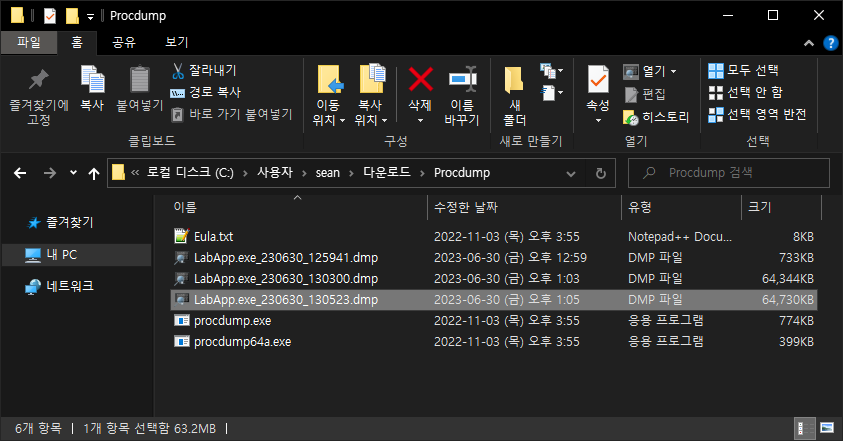Click the procdump64a.exe application icon

tap(182, 342)
